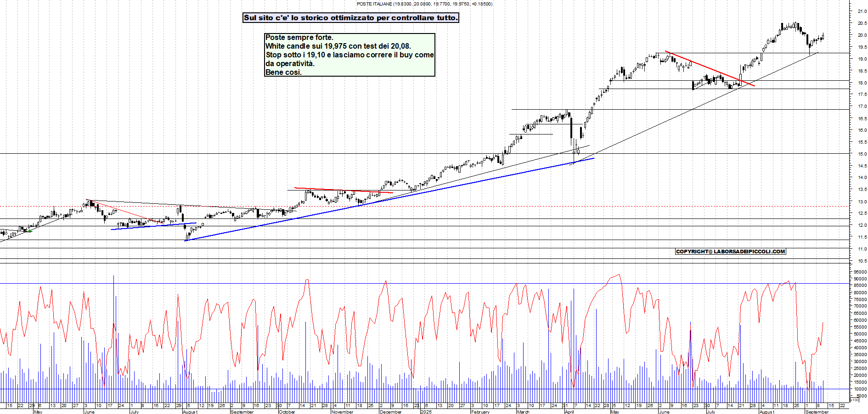Select the 15.5 price axis label
Viewport: 868px width, 414px height.
[862, 142]
